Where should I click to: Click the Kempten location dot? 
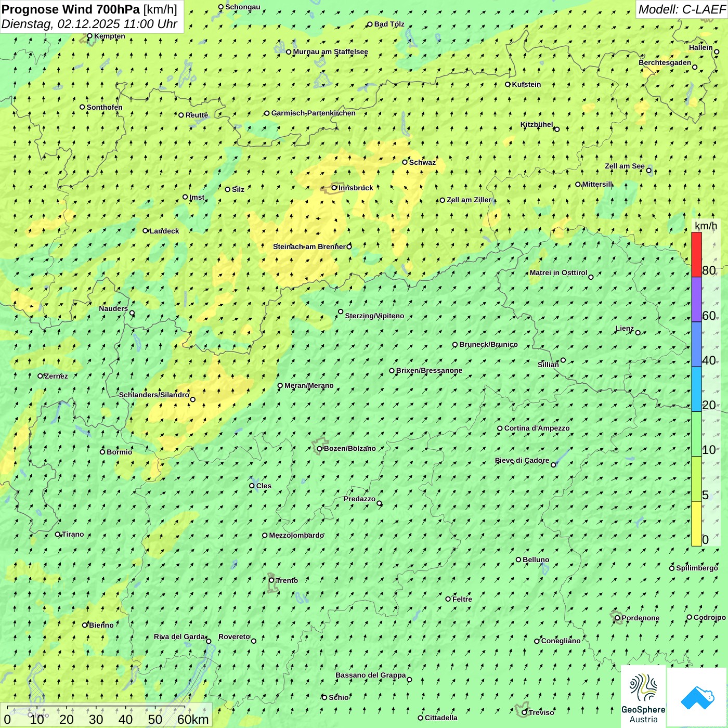pyautogui.click(x=89, y=36)
